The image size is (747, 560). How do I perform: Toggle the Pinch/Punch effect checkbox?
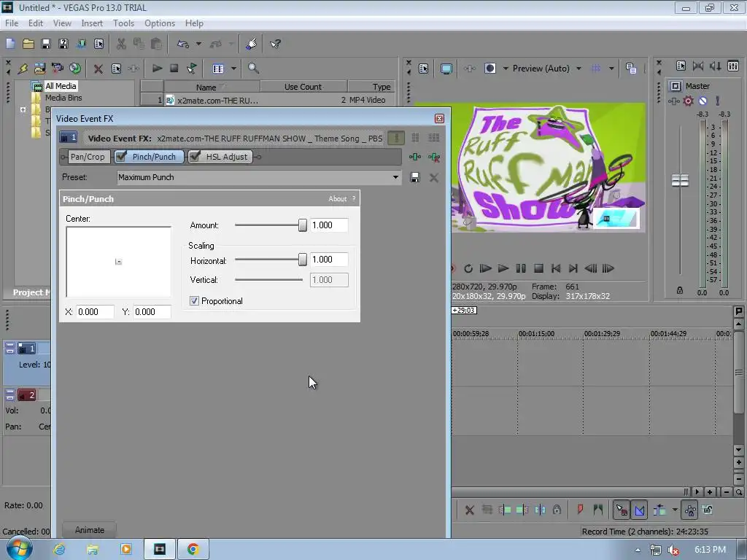tap(121, 156)
